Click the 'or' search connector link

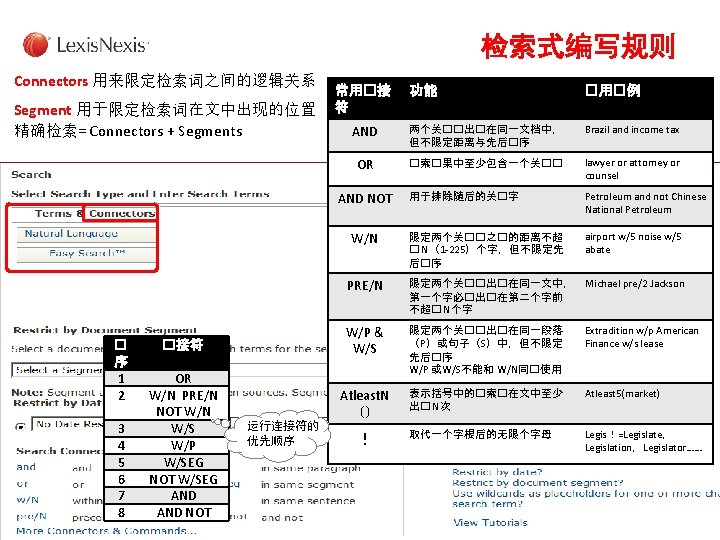(22, 484)
